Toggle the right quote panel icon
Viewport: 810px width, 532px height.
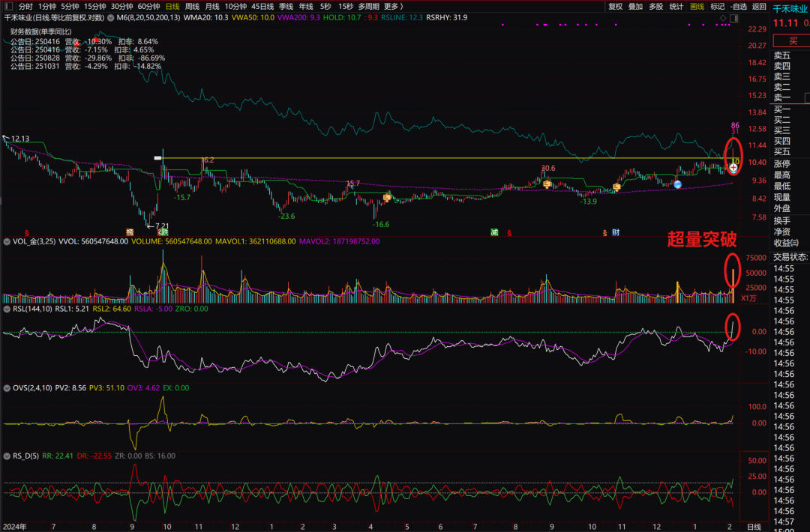(x=733, y=18)
